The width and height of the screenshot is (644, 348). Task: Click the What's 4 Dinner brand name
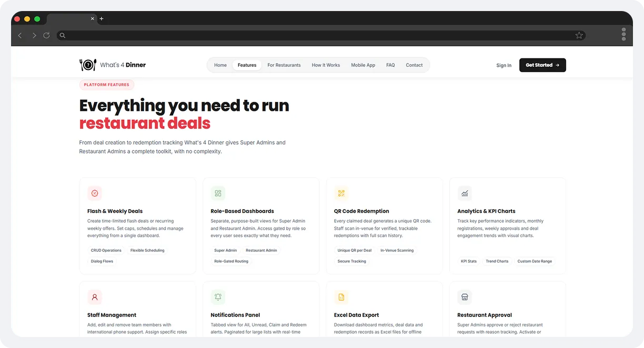click(123, 65)
